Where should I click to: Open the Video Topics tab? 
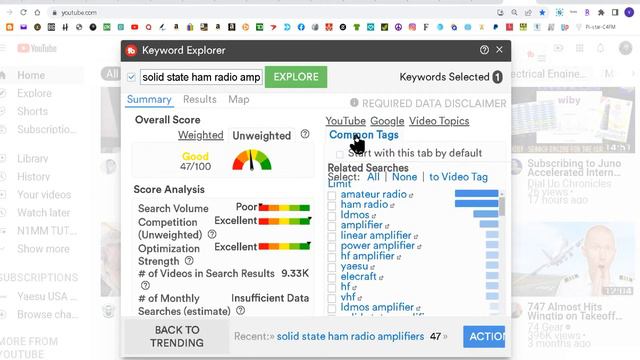(x=439, y=121)
